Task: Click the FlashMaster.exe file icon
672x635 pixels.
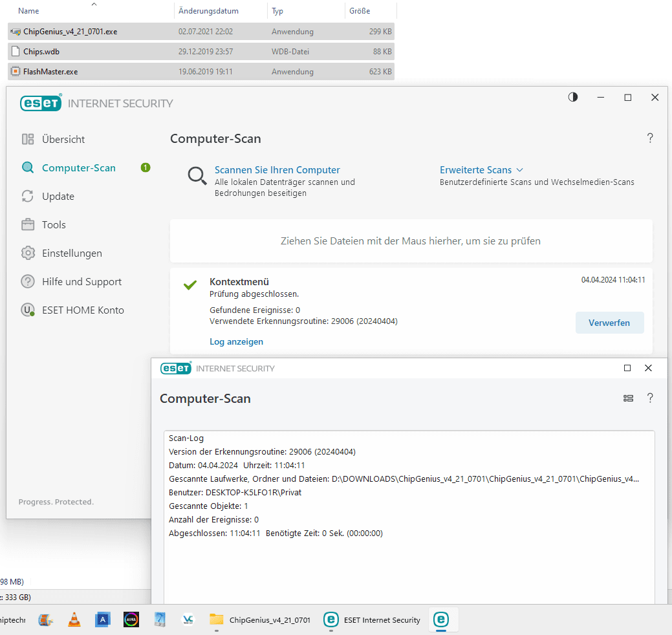Action: [16, 71]
